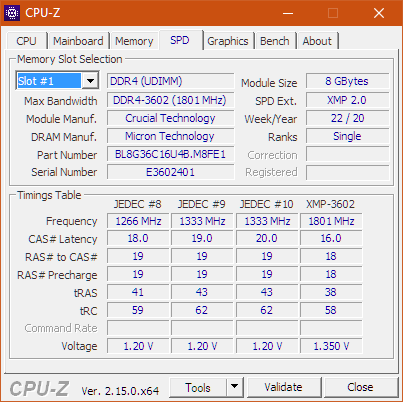Click the version text Ver. 2.15.0.x64
This screenshot has height=402, width=403.
120,391
